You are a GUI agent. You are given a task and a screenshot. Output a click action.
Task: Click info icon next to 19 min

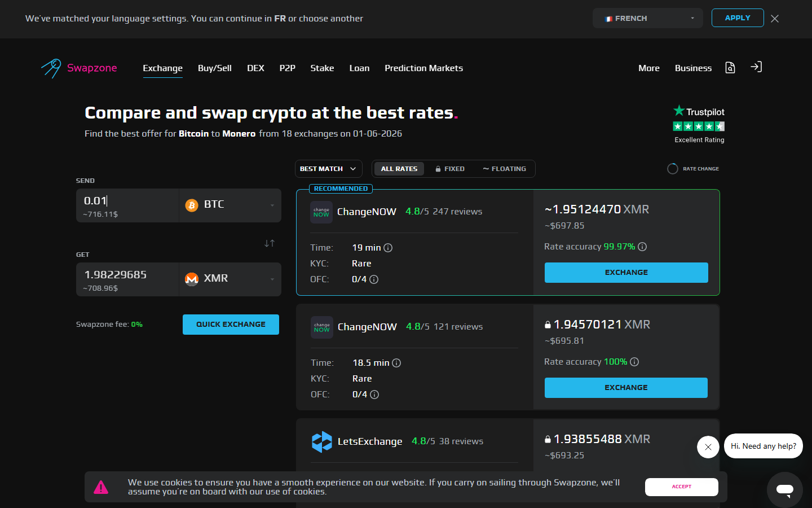coord(388,248)
